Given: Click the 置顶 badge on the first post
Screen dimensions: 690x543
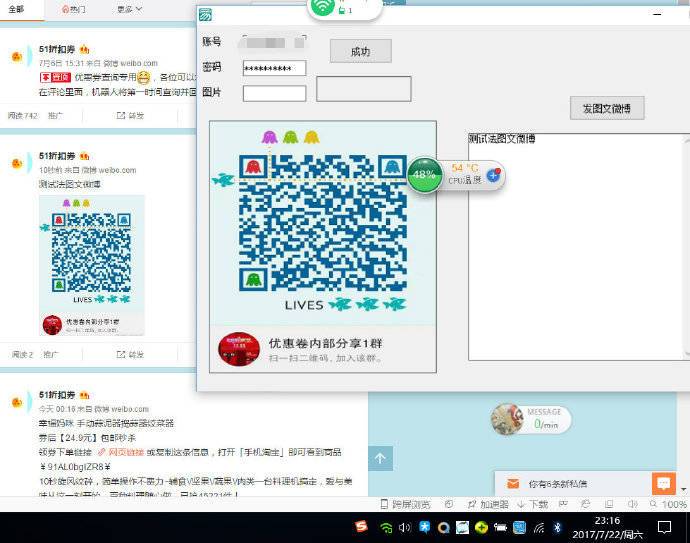Looking at the screenshot, I should point(55,77).
